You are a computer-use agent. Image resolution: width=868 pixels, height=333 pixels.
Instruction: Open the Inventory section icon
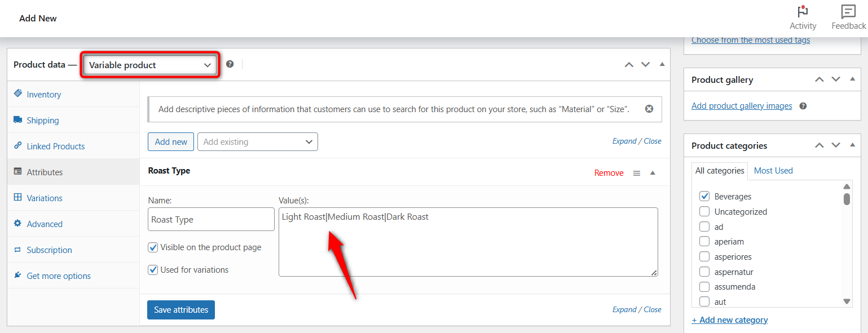point(18,94)
